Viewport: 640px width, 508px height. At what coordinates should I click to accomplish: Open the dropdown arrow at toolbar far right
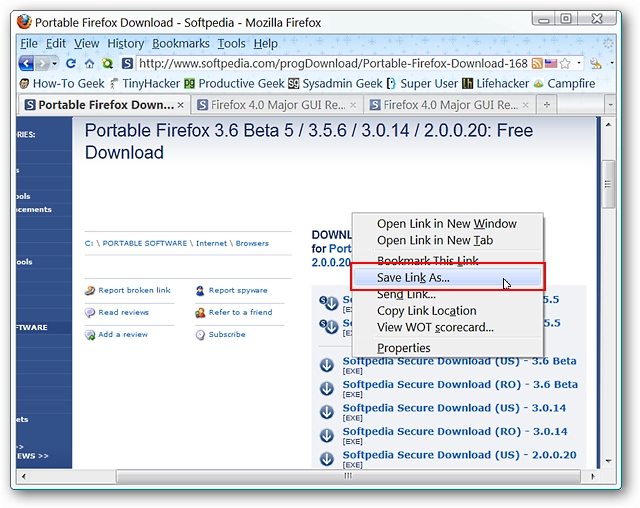pyautogui.click(x=611, y=63)
